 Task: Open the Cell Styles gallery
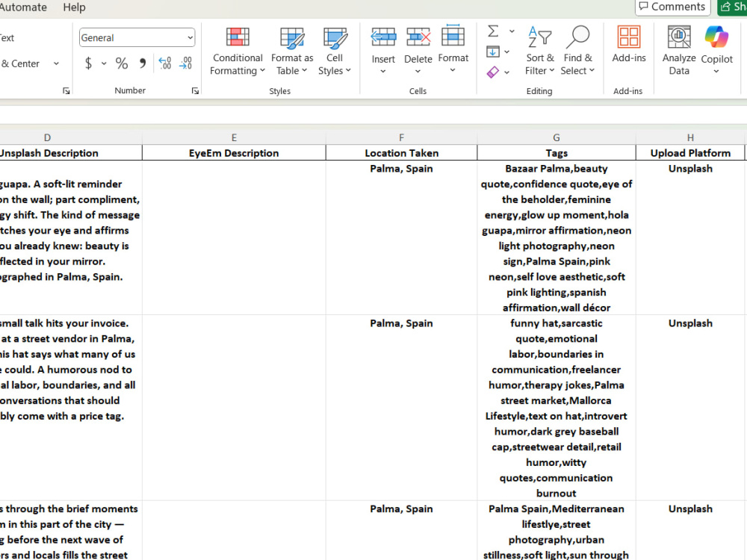(335, 51)
